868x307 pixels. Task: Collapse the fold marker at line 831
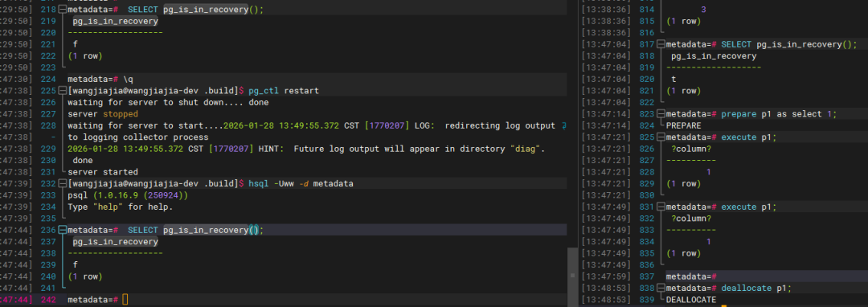661,207
